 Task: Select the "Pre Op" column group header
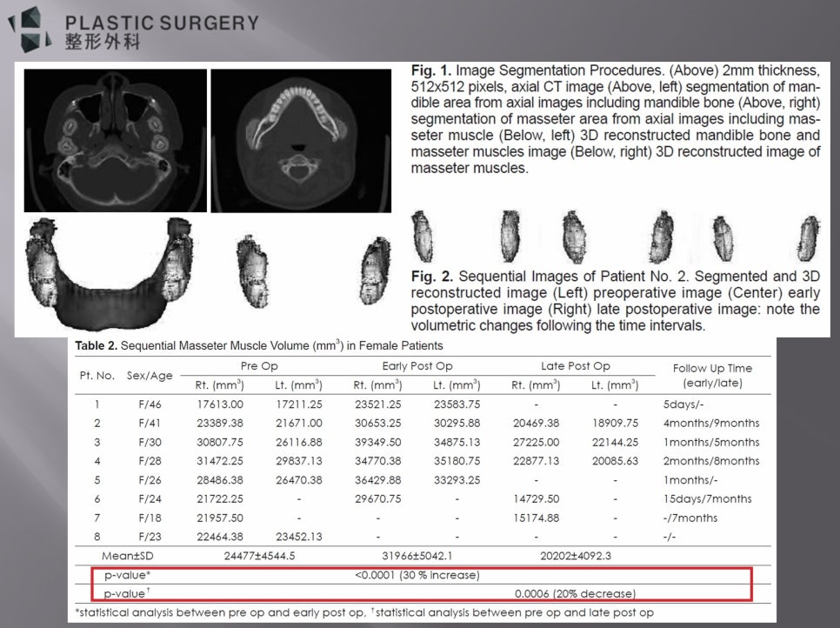[259, 366]
